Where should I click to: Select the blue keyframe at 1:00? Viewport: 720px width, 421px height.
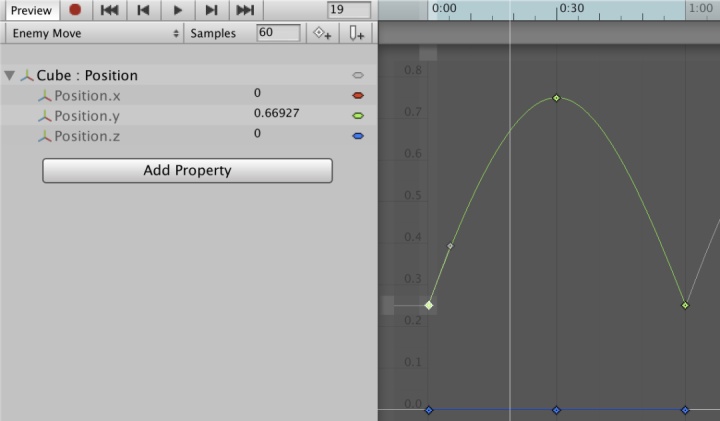[685, 410]
